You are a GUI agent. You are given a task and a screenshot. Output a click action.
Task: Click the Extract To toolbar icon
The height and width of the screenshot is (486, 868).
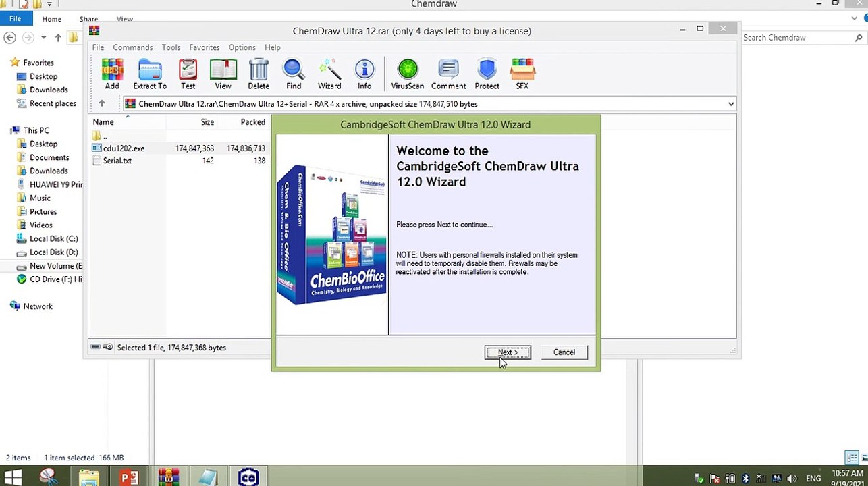click(x=150, y=74)
